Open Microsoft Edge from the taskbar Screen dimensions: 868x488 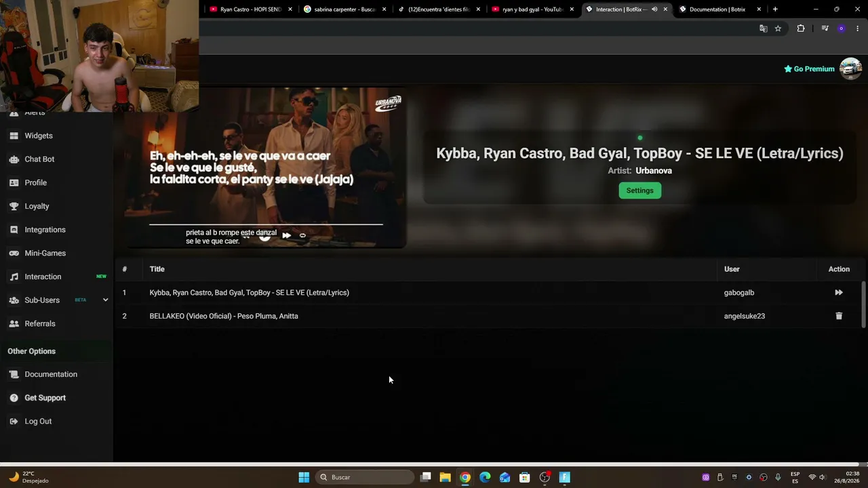point(485,477)
